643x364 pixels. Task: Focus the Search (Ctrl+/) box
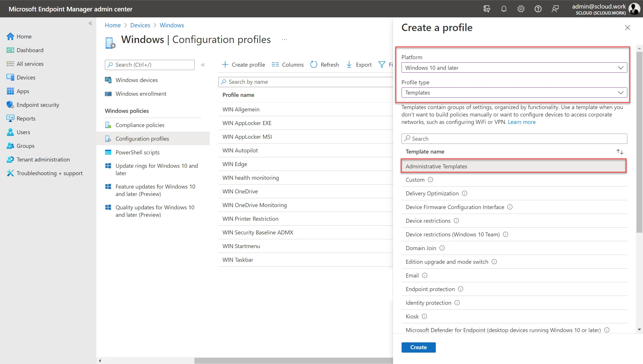pyautogui.click(x=150, y=65)
